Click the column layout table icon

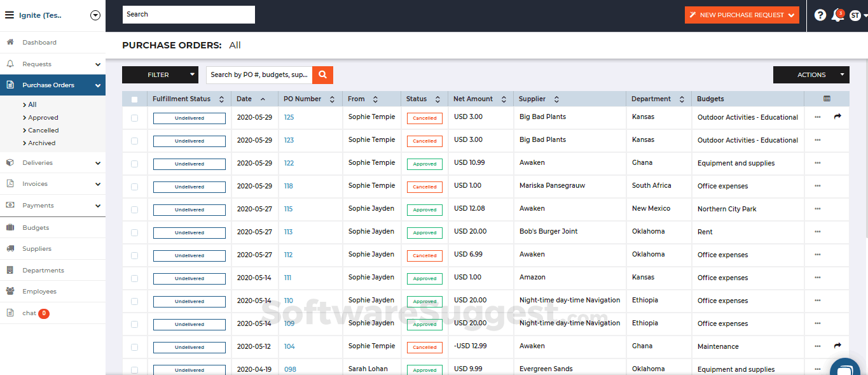[x=827, y=99]
